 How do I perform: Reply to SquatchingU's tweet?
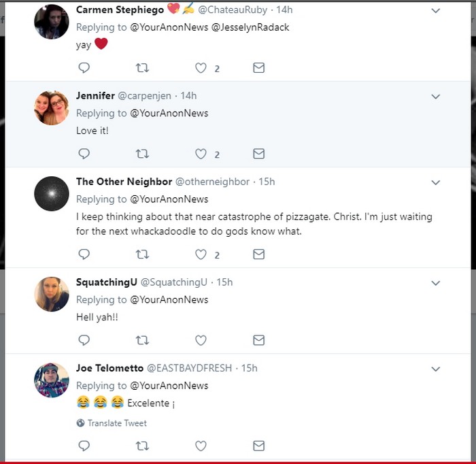[x=84, y=340]
